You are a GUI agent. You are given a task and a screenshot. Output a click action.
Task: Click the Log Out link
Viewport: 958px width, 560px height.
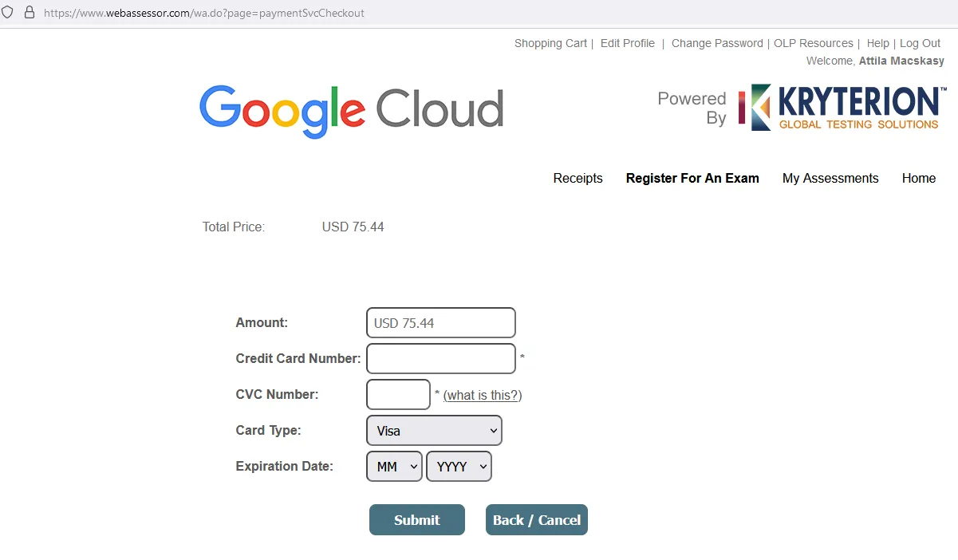(921, 43)
